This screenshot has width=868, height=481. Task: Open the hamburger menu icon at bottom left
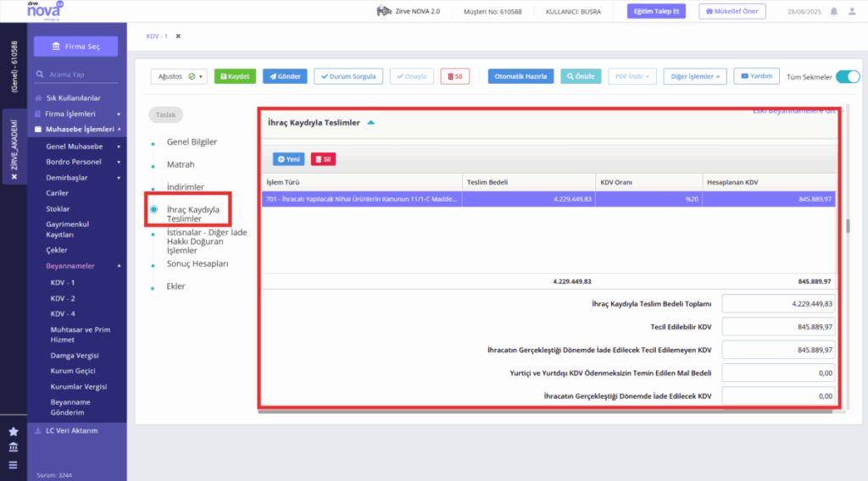[14, 465]
